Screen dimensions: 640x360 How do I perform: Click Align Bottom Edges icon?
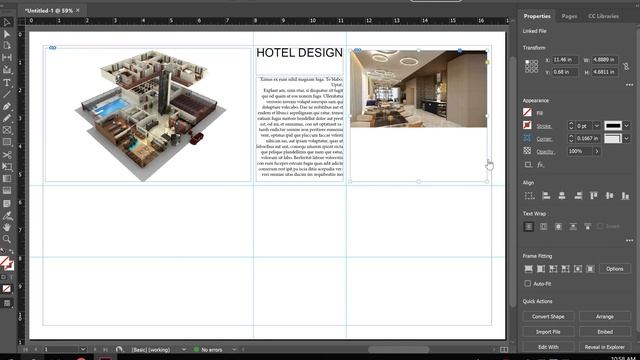pyautogui.click(x=625, y=196)
